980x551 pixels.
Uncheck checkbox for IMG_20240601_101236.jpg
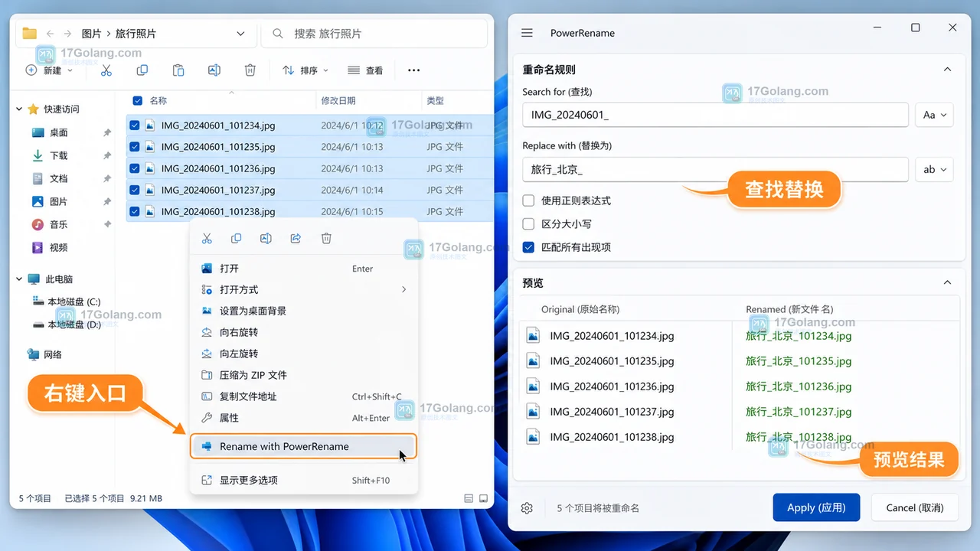pos(135,168)
